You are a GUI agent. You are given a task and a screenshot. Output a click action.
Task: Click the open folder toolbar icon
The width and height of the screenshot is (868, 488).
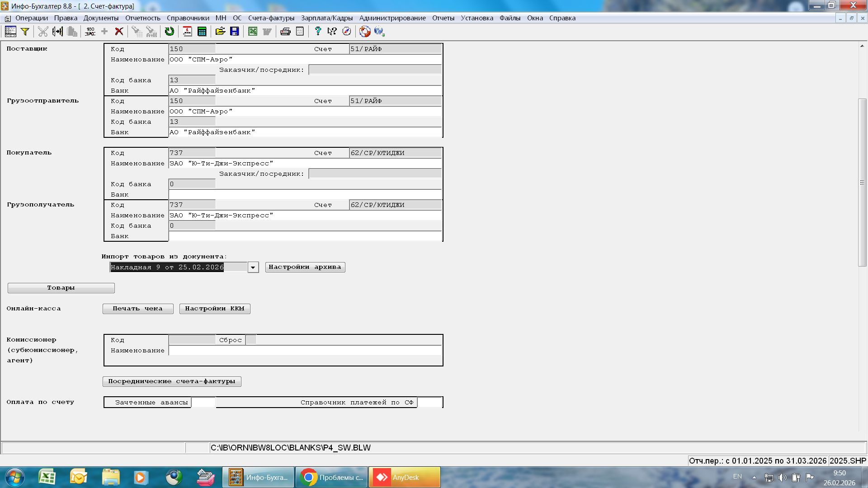(x=220, y=31)
